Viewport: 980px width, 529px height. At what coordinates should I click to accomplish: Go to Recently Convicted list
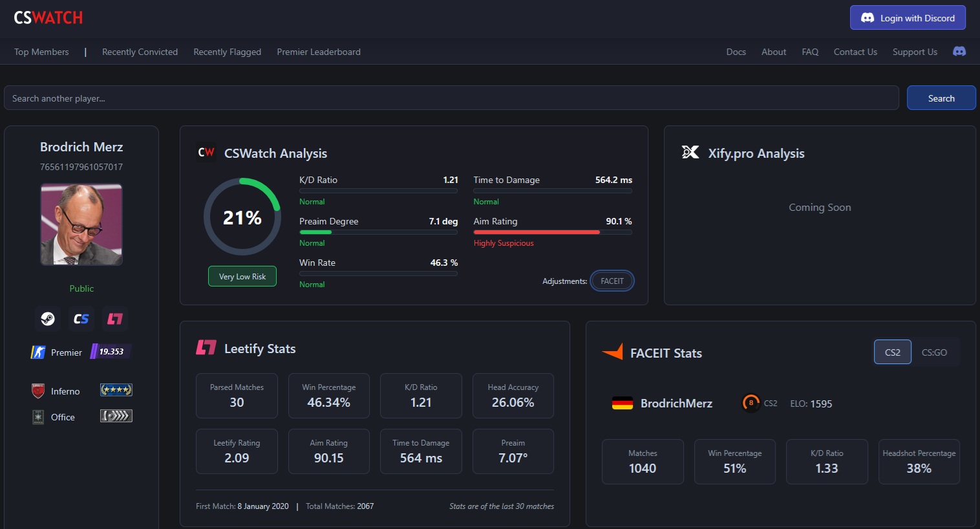[x=140, y=52]
